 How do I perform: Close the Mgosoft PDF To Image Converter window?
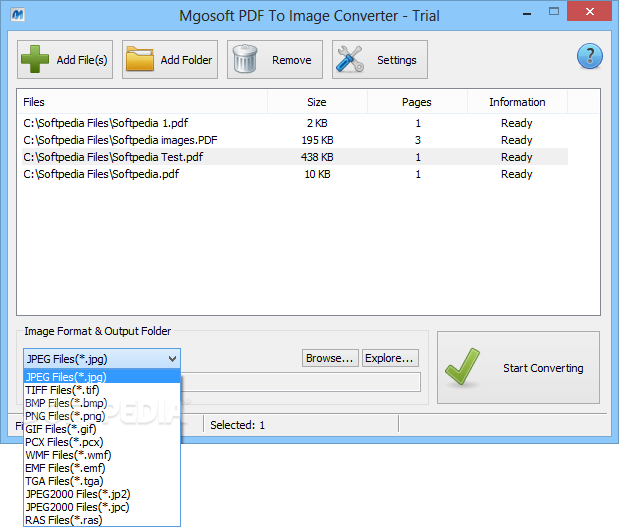point(589,11)
